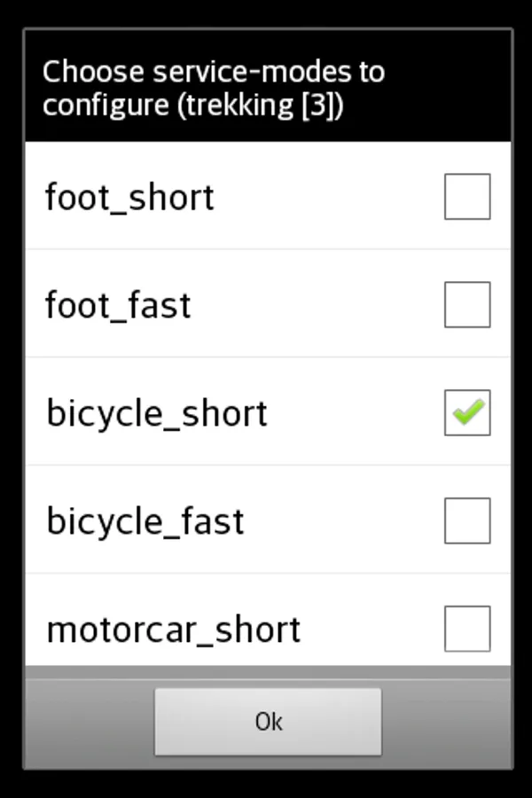Click the green checkmark icon
The height and width of the screenshot is (798, 532).
(468, 411)
